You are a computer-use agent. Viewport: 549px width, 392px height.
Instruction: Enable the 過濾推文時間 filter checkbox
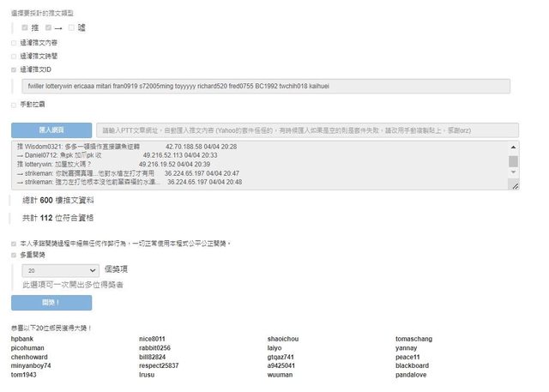pos(14,56)
